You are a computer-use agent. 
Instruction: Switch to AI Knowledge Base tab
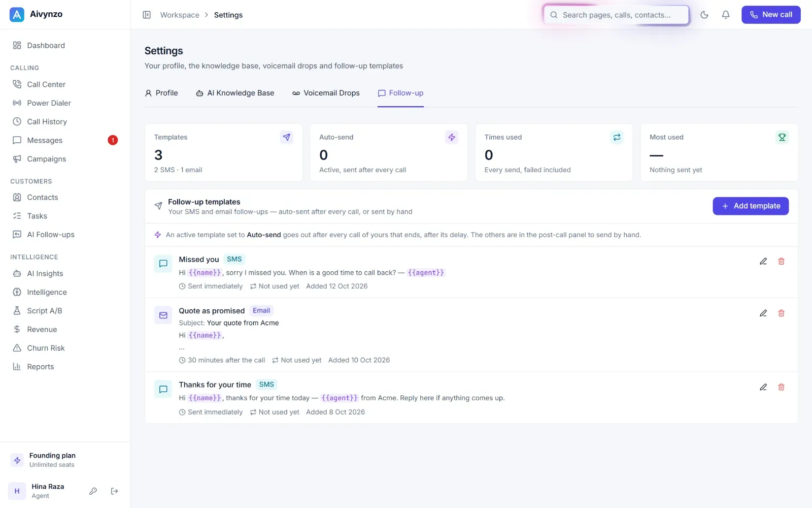pyautogui.click(x=235, y=93)
